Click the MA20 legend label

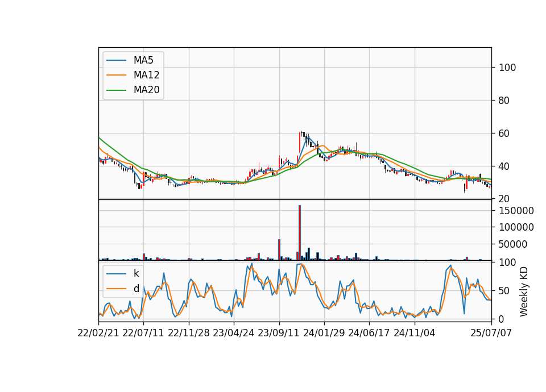146,90
